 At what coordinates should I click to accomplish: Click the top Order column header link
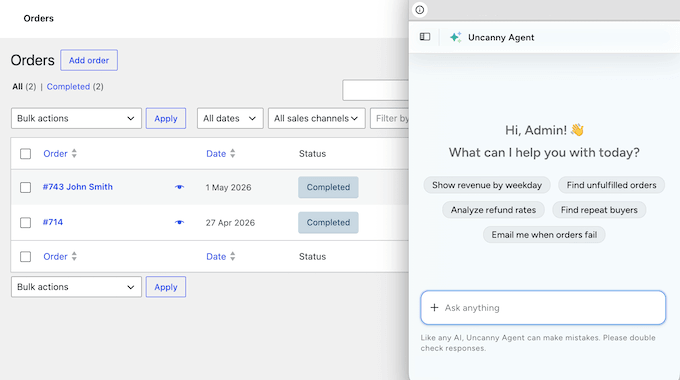click(55, 154)
